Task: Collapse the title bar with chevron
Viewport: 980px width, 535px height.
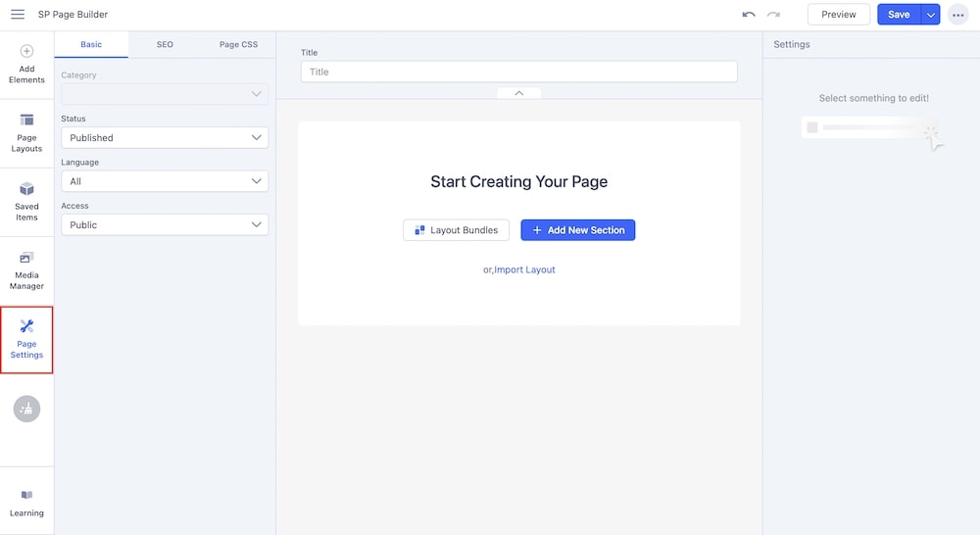Action: coord(518,93)
